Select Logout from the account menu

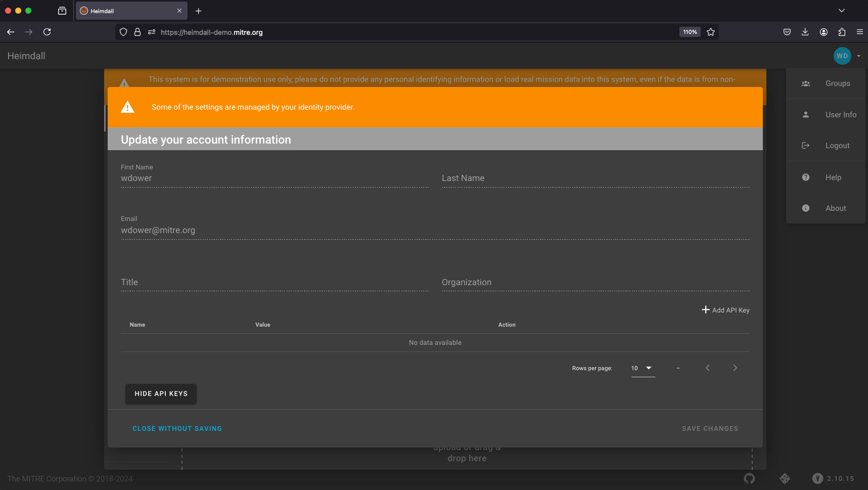[x=837, y=145]
